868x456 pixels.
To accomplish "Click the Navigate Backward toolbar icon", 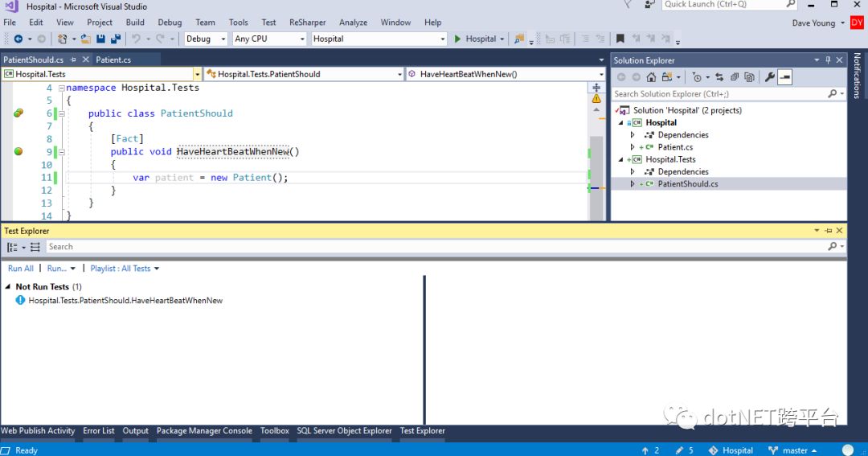I will point(18,39).
